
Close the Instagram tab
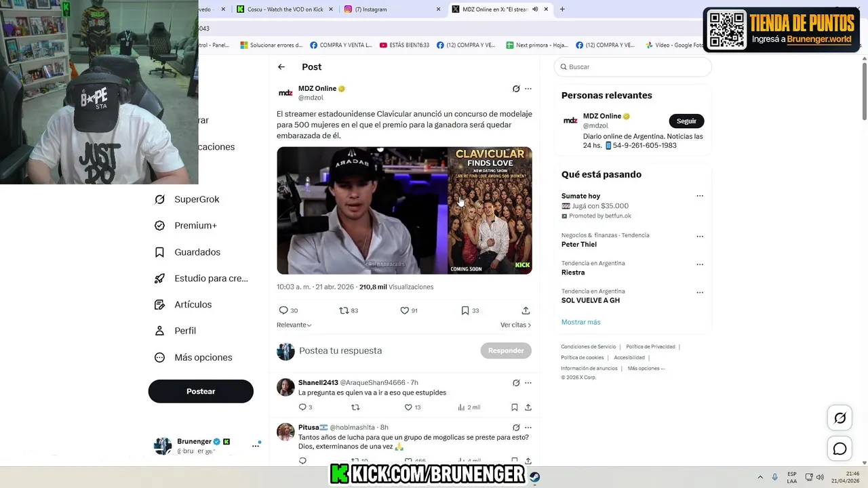point(438,9)
